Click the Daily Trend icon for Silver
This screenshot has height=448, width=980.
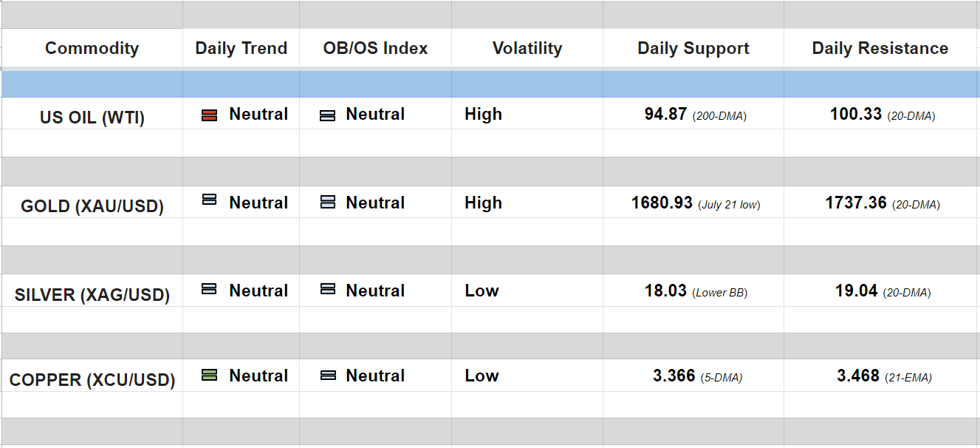(x=209, y=289)
